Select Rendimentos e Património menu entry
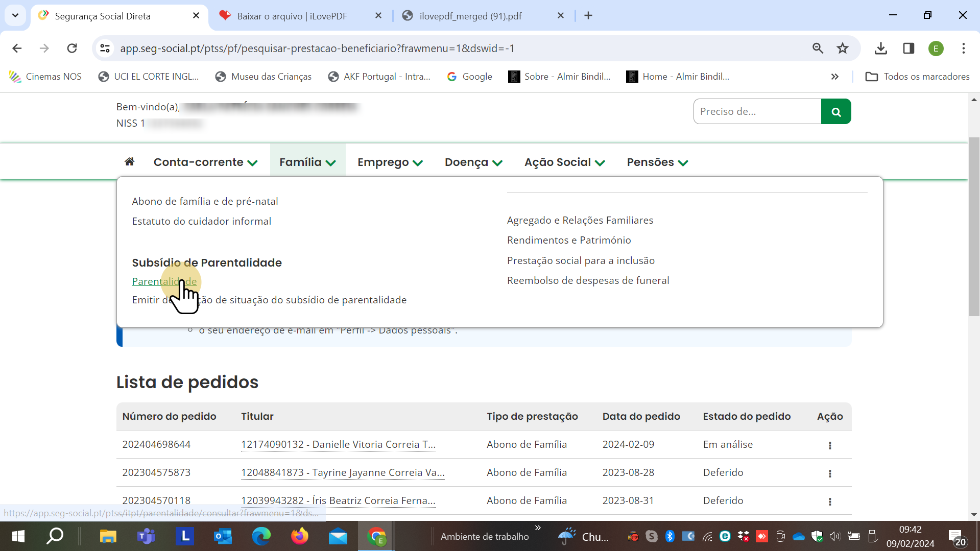This screenshot has width=980, height=551. [568, 240]
